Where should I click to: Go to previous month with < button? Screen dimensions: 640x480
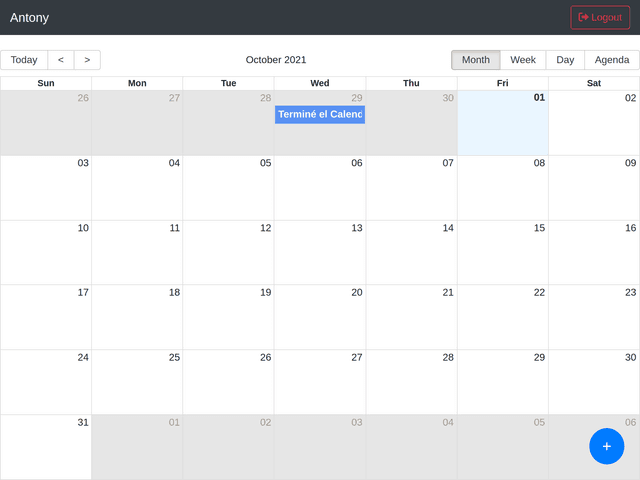[x=61, y=60]
